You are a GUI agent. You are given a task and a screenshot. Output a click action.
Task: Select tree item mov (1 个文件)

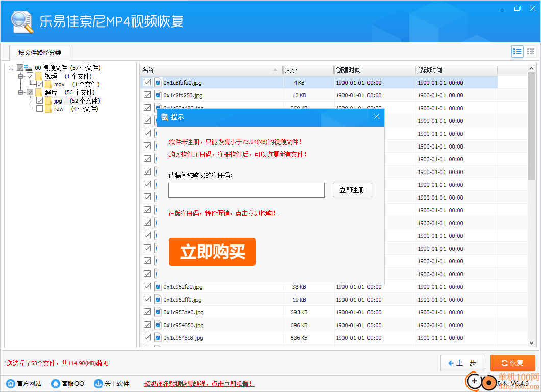pos(77,84)
